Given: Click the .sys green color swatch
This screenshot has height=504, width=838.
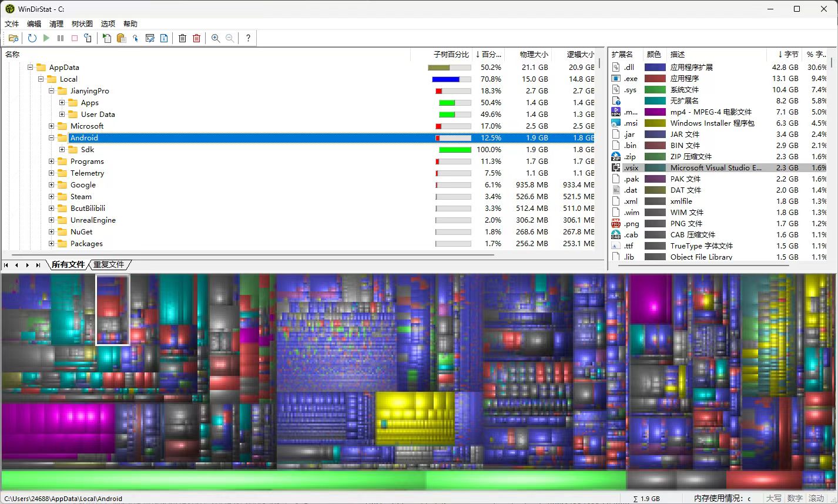Looking at the screenshot, I should [655, 90].
